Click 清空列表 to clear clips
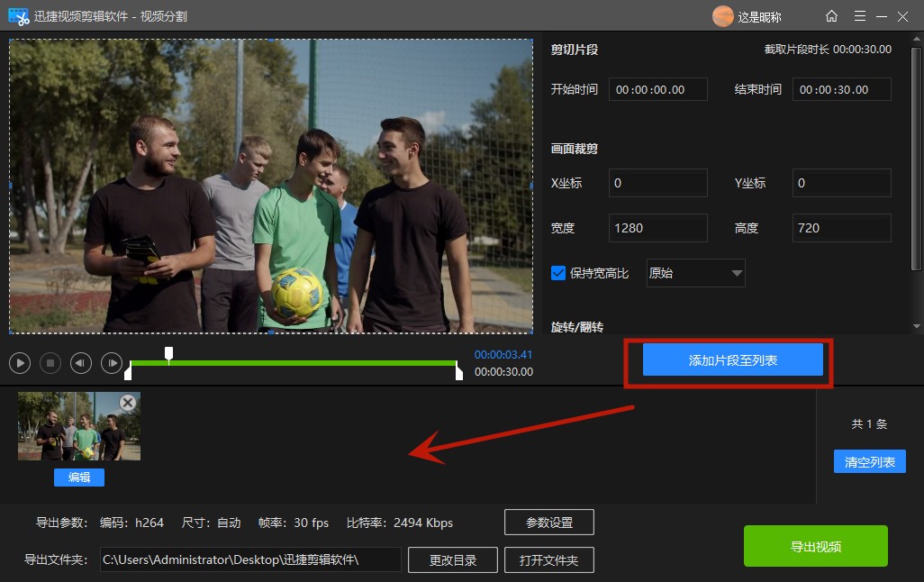The height and width of the screenshot is (582, 924). (x=869, y=462)
